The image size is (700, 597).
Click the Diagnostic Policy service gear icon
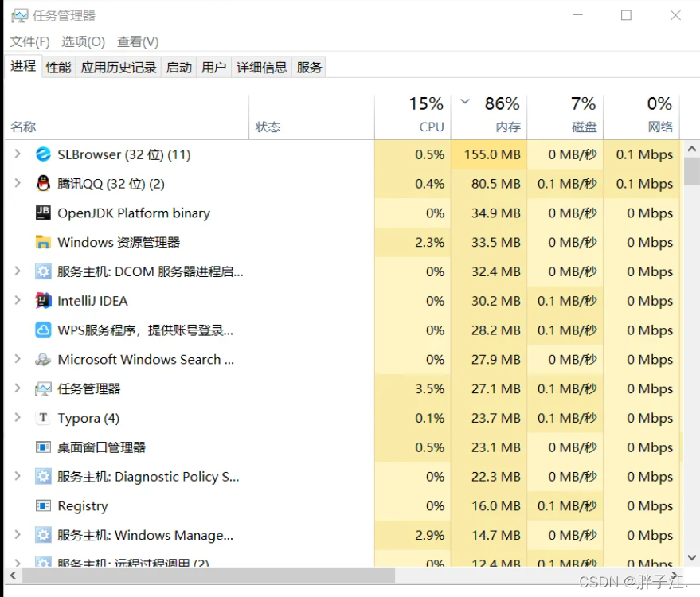point(43,477)
